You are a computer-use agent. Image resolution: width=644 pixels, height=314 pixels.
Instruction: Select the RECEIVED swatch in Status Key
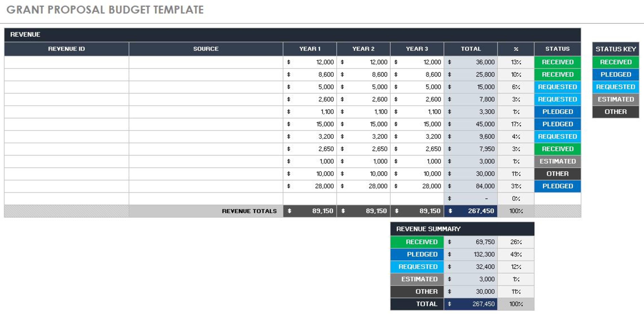coord(615,62)
